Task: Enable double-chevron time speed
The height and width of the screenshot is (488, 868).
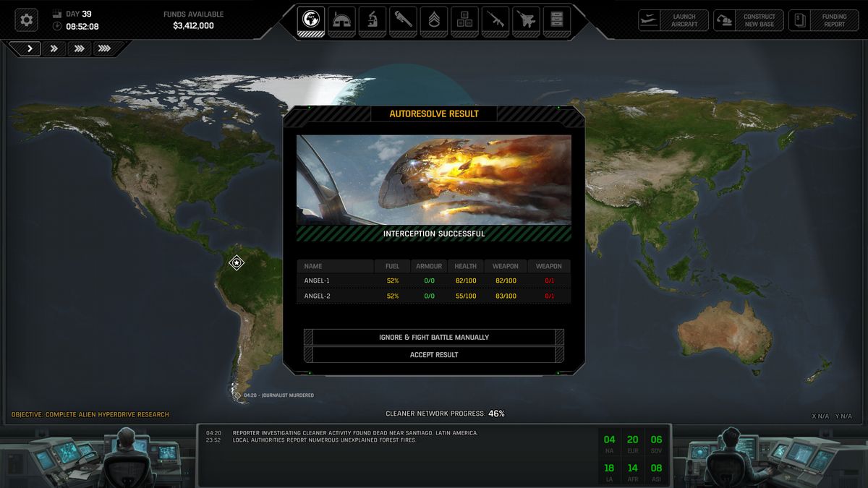Action: pyautogui.click(x=54, y=48)
